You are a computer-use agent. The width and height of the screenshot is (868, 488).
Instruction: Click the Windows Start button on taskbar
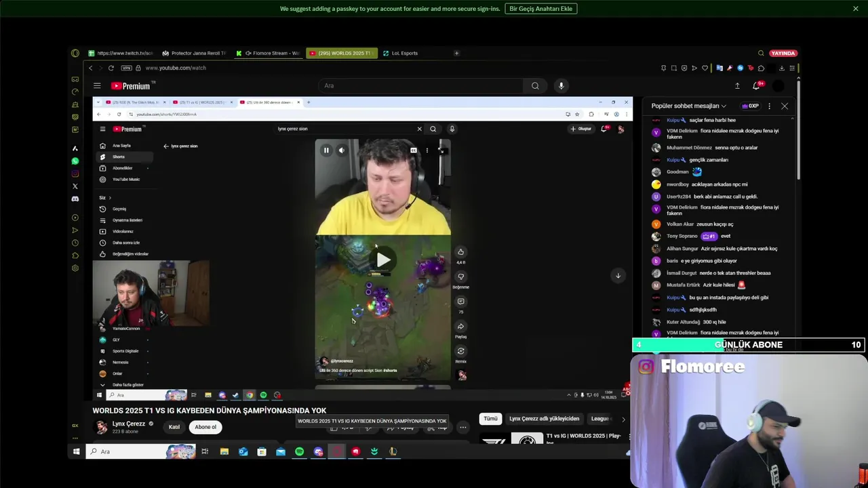coord(77,451)
